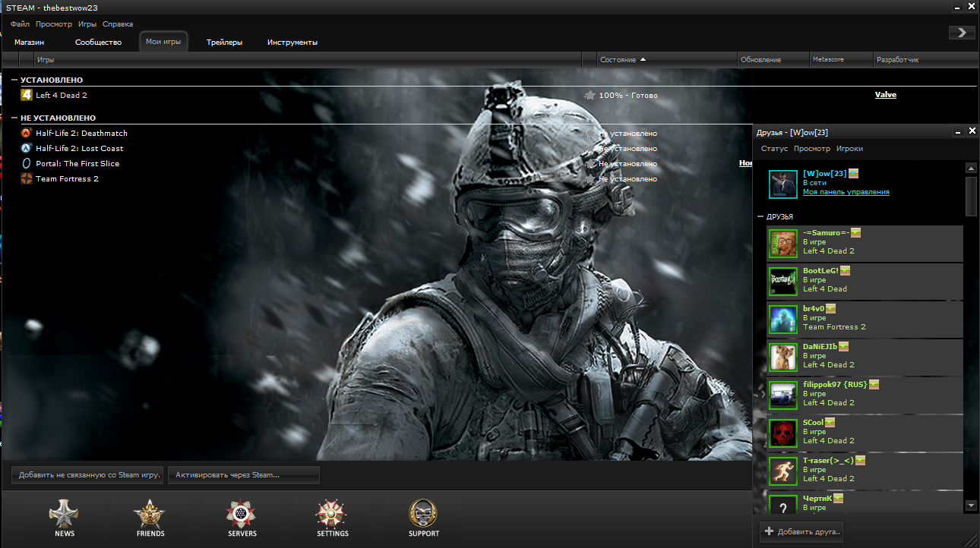980x548 pixels.
Task: Click SCool friend avatar
Action: pyautogui.click(x=782, y=433)
